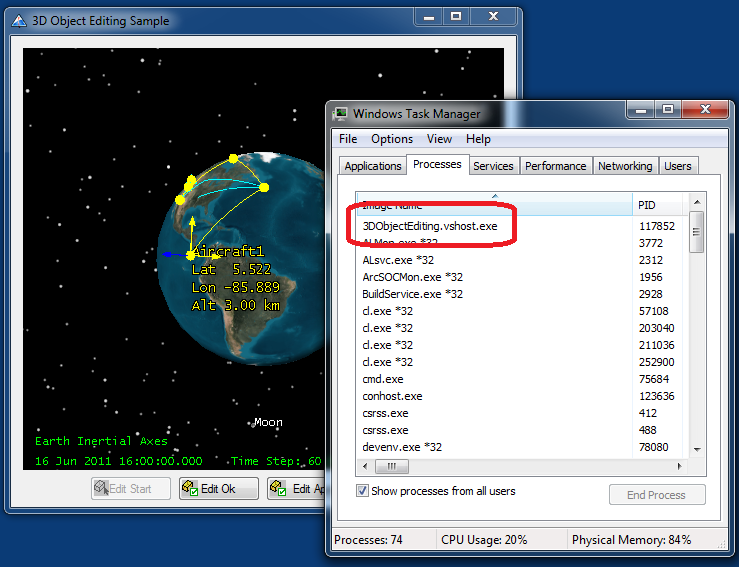The image size is (739, 567).
Task: Open the Options menu
Action: [392, 139]
